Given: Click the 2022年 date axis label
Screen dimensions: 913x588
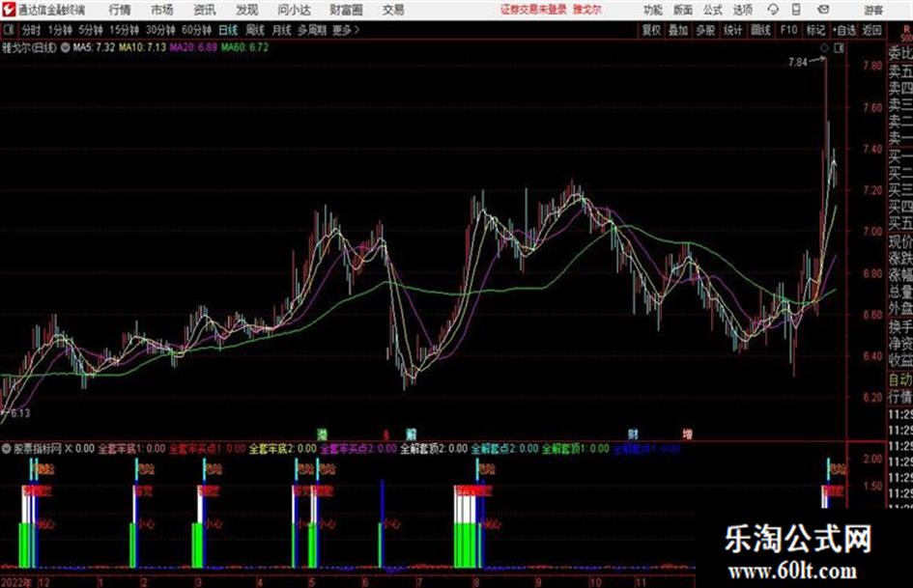Looking at the screenshot, I should pyautogui.click(x=16, y=582).
